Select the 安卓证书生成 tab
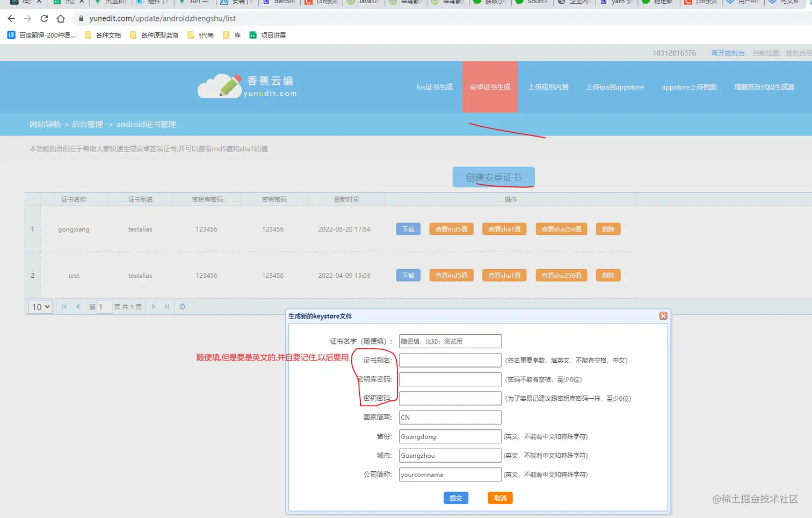812x518 pixels. [x=490, y=87]
